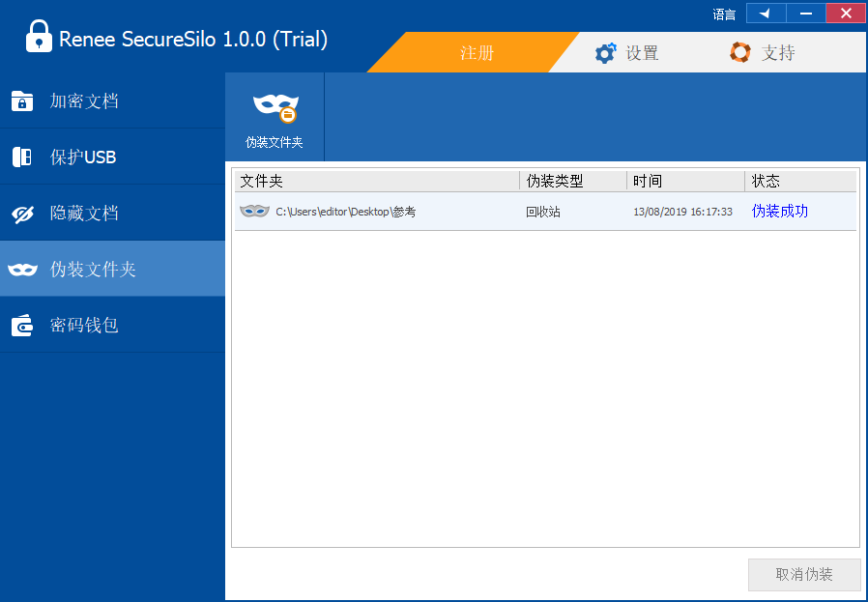Open the 保护USB section
Viewport: 868px width, 602px height.
[x=112, y=157]
